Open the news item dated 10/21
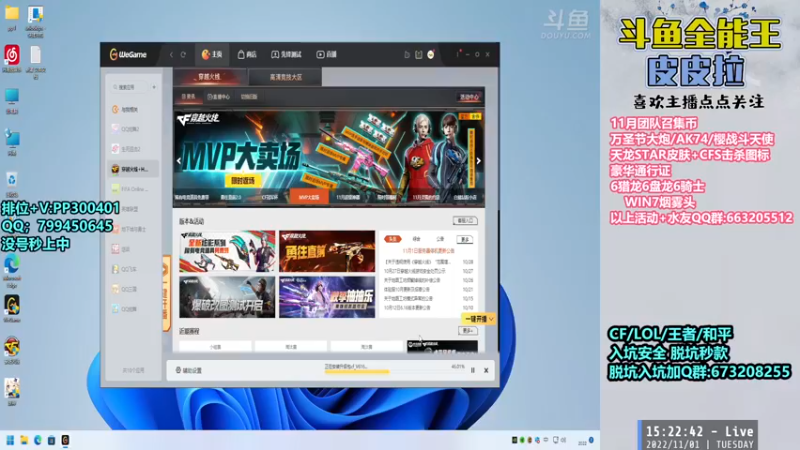Screen dimensions: 800x450 coord(429,289)
